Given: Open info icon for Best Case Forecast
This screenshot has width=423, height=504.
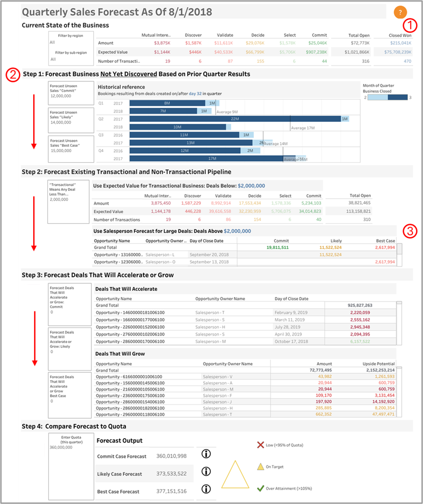Looking at the screenshot, I should pos(206,489).
